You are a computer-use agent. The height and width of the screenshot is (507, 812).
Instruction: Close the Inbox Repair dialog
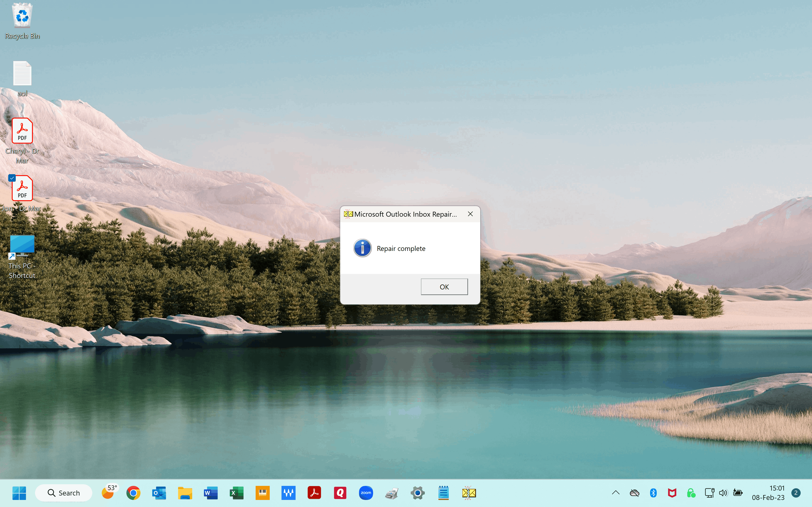point(470,214)
